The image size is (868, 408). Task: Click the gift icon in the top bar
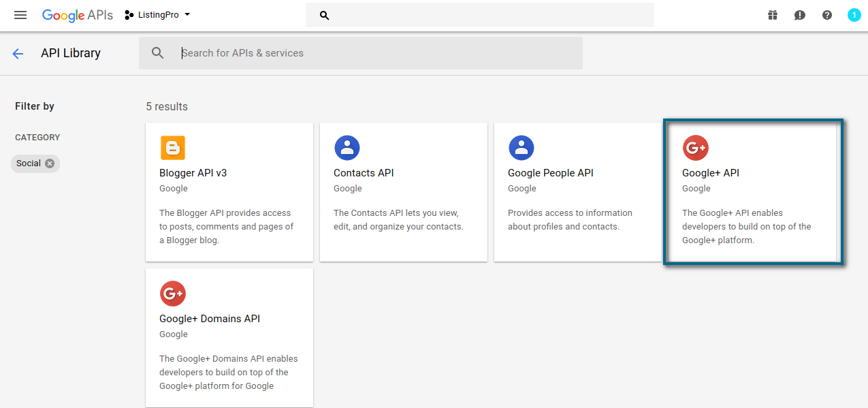(x=773, y=15)
